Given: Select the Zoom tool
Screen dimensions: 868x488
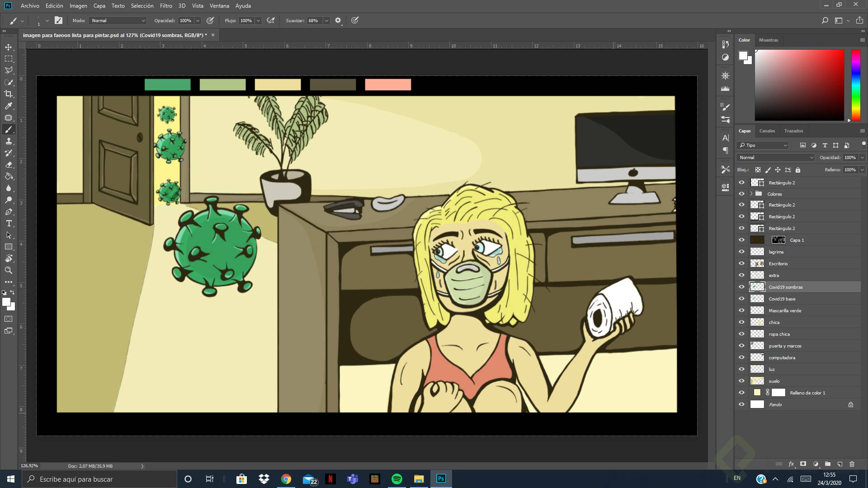Looking at the screenshot, I should tap(9, 270).
